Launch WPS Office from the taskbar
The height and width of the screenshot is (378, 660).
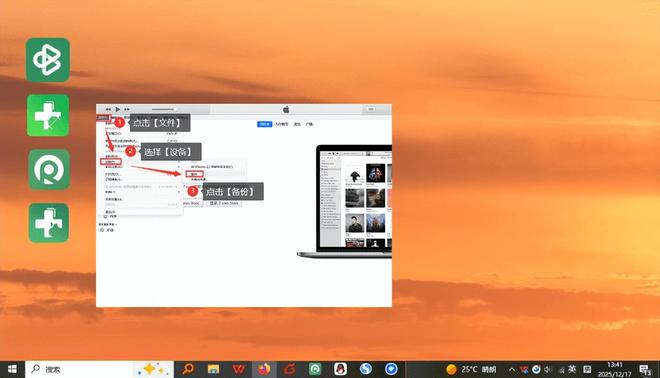(239, 369)
